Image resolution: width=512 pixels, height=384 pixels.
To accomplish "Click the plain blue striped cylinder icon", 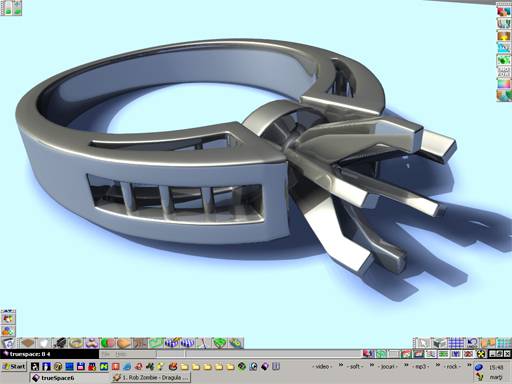I will click(188, 343).
